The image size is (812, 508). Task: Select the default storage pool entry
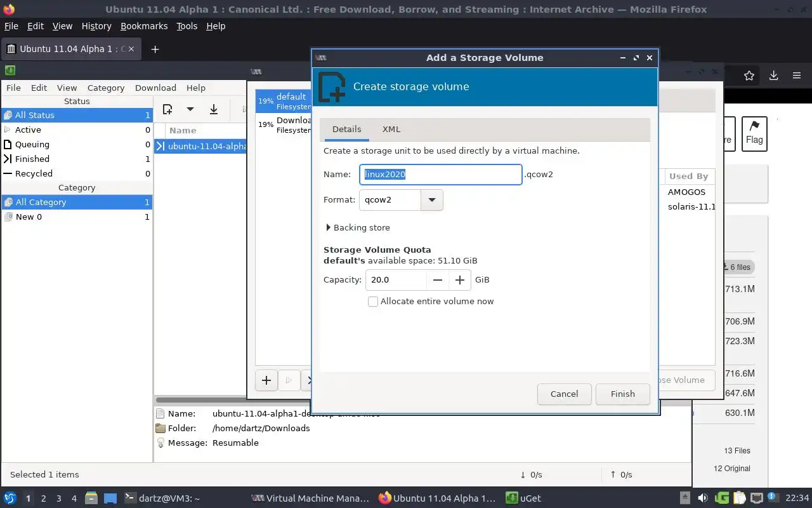(x=284, y=101)
